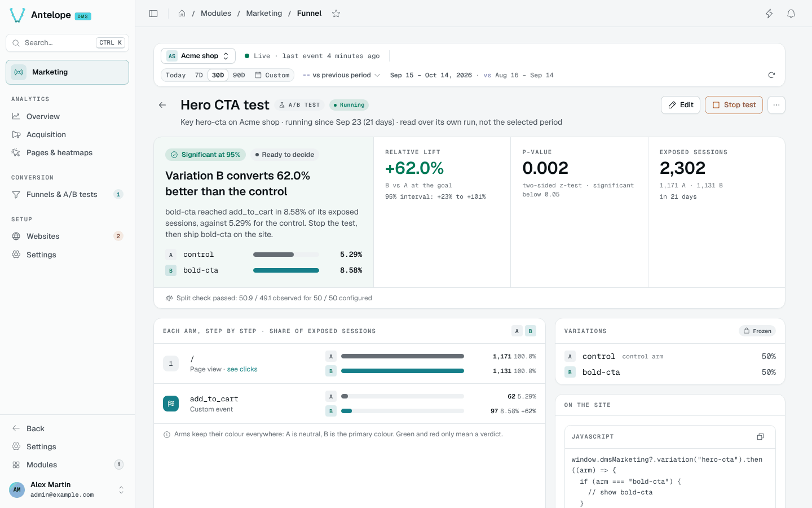Click the control 5.29% progress bar
This screenshot has width=812, height=508.
tap(286, 255)
